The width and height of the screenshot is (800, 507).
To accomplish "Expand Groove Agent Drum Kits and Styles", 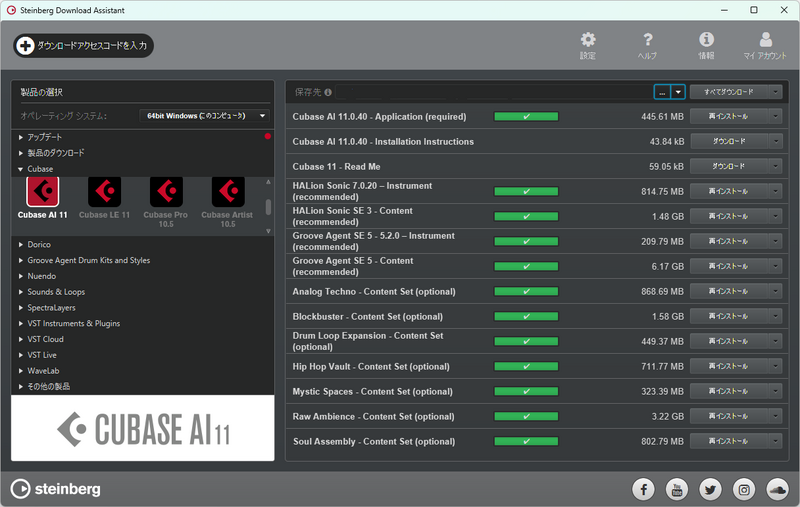I will point(20,261).
